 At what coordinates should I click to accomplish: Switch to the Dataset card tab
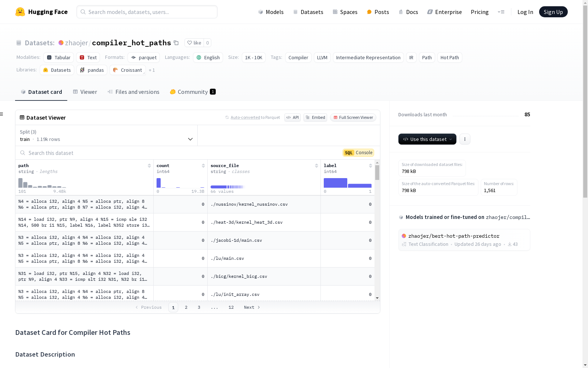point(41,92)
